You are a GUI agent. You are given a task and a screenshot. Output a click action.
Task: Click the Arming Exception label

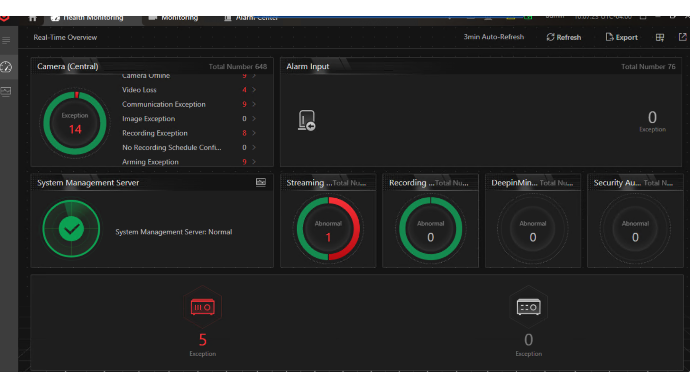[x=150, y=162]
